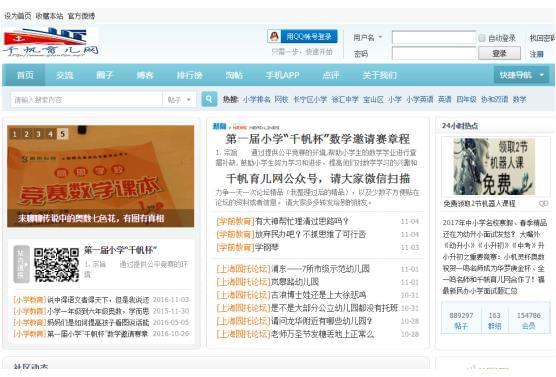Screen dimensions: 556x377
Task: Switch slideshow to slide 4
Action: (50, 134)
